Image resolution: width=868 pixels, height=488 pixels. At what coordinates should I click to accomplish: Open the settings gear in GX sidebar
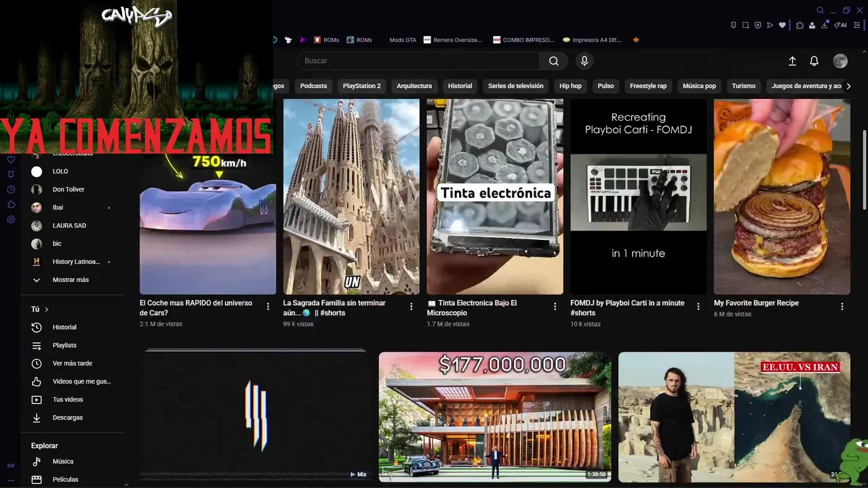pyautogui.click(x=11, y=220)
